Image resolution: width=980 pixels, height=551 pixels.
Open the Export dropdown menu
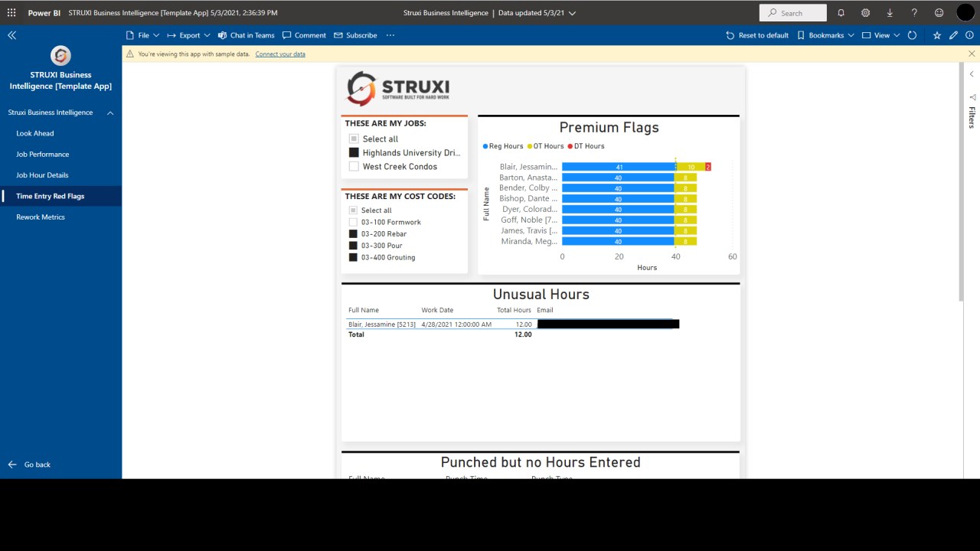tap(188, 35)
